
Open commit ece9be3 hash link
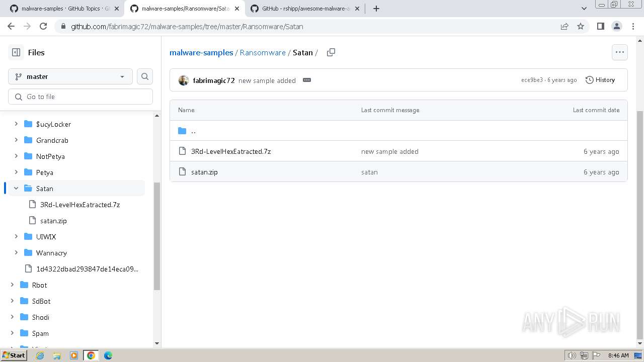(532, 80)
